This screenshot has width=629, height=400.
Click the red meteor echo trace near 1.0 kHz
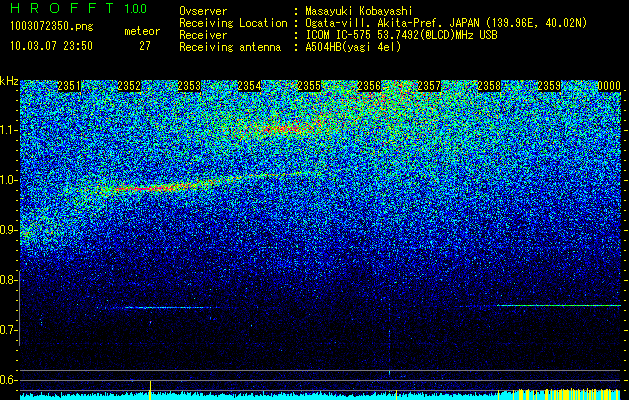pos(146,188)
